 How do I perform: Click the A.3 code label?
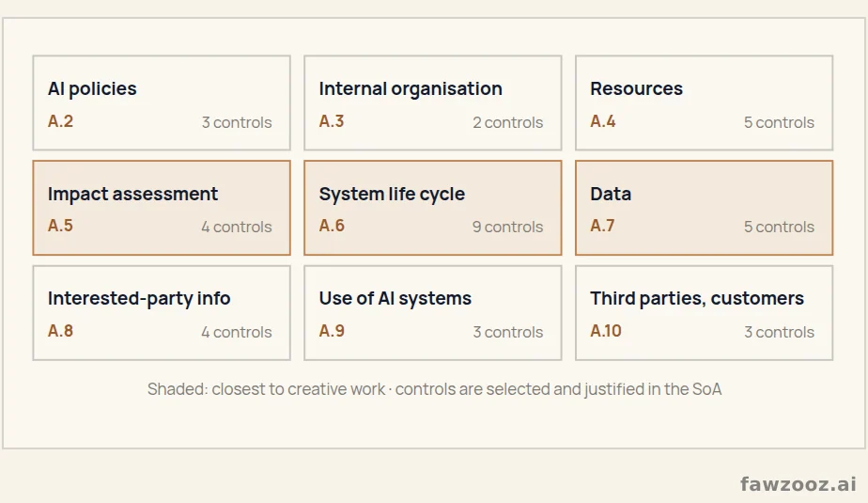(332, 121)
